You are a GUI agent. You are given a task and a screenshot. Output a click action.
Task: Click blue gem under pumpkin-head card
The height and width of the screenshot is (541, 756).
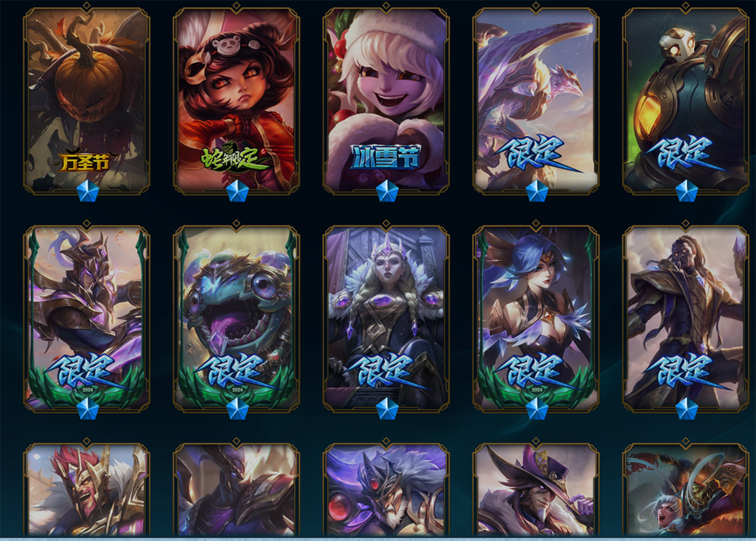coord(87,191)
